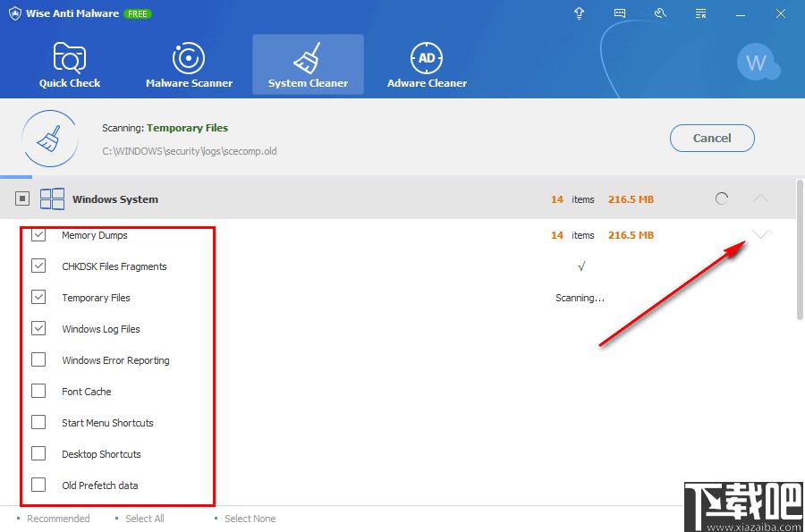
Task: Click the scan progress bar
Action: (402, 177)
